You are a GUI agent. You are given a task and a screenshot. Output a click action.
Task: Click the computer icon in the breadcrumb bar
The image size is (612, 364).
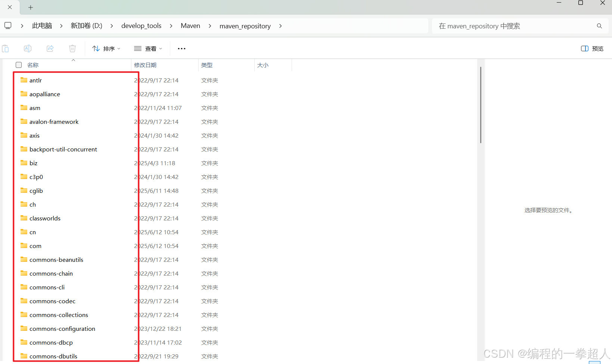(8, 25)
